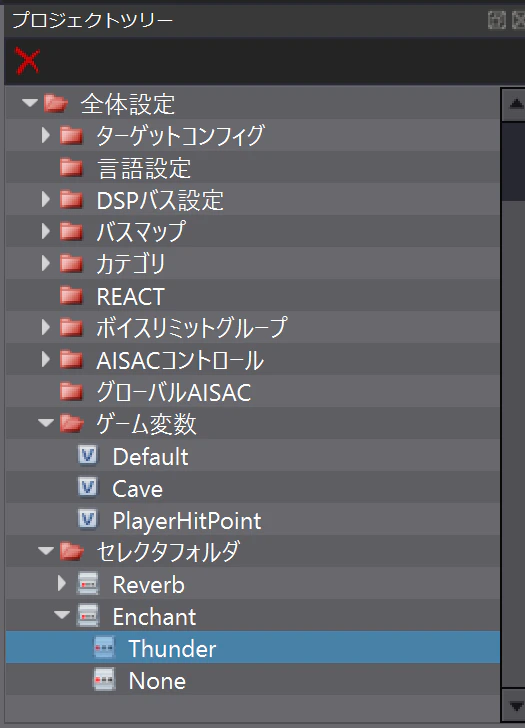
Task: Expand the AISACコントロール folder
Action: 45,360
